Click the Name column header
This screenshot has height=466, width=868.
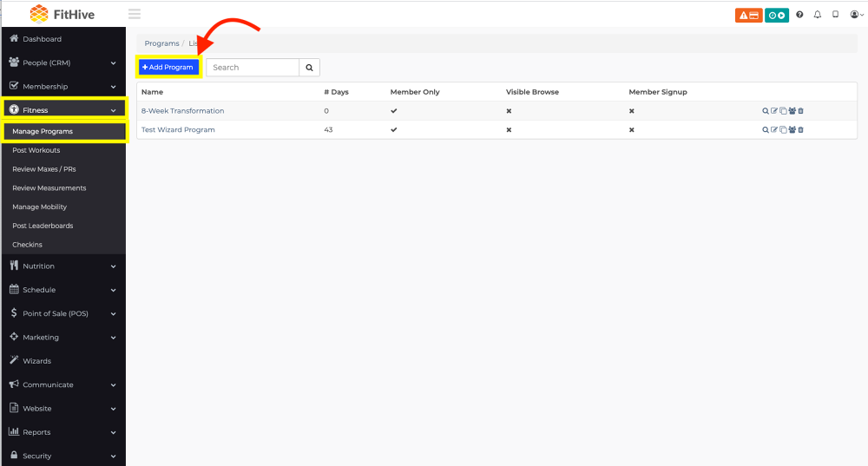[152, 92]
